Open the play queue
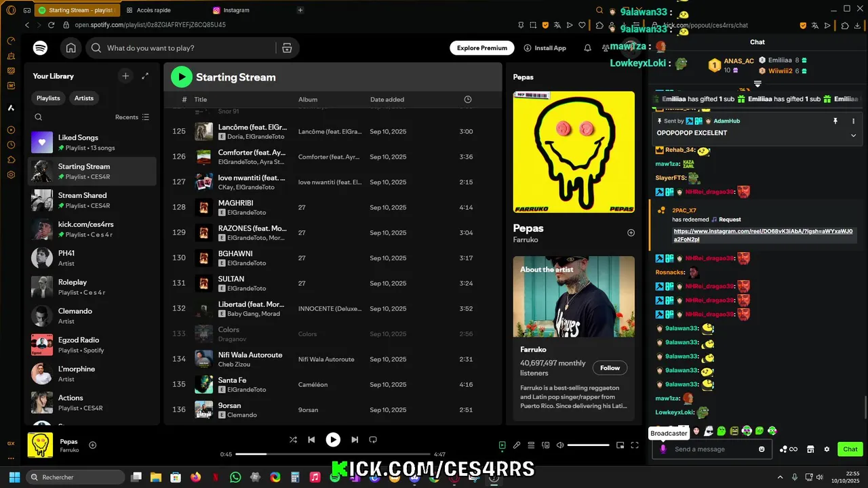Screen dimensions: 868x488 [532, 445]
